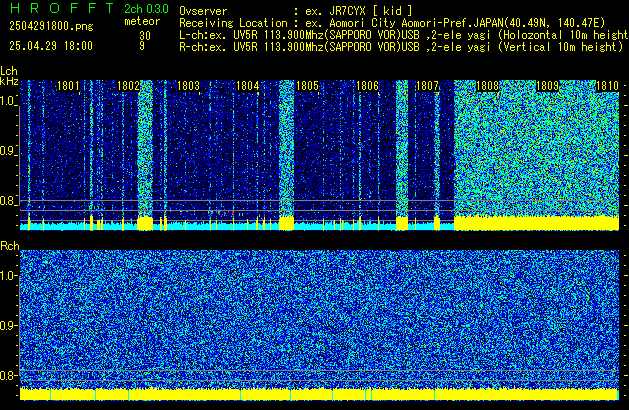Click the Lch 0.9 kHz axis label
This screenshot has height=410, width=629.
tap(8, 151)
